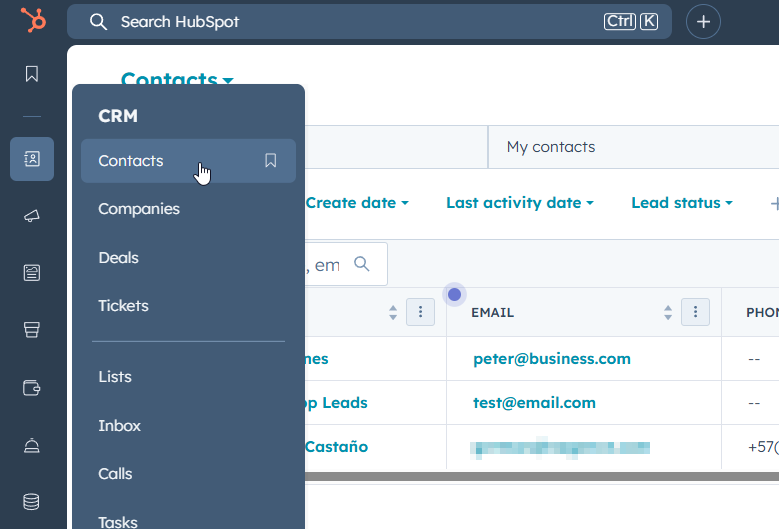The width and height of the screenshot is (779, 529).
Task: Open the Marketing megaphone sidebar icon
Action: point(32,216)
